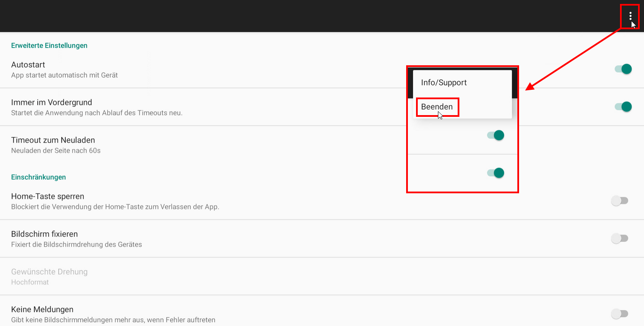This screenshot has width=644, height=326.
Task: Click the Einschränkungen section header
Action: click(39, 177)
